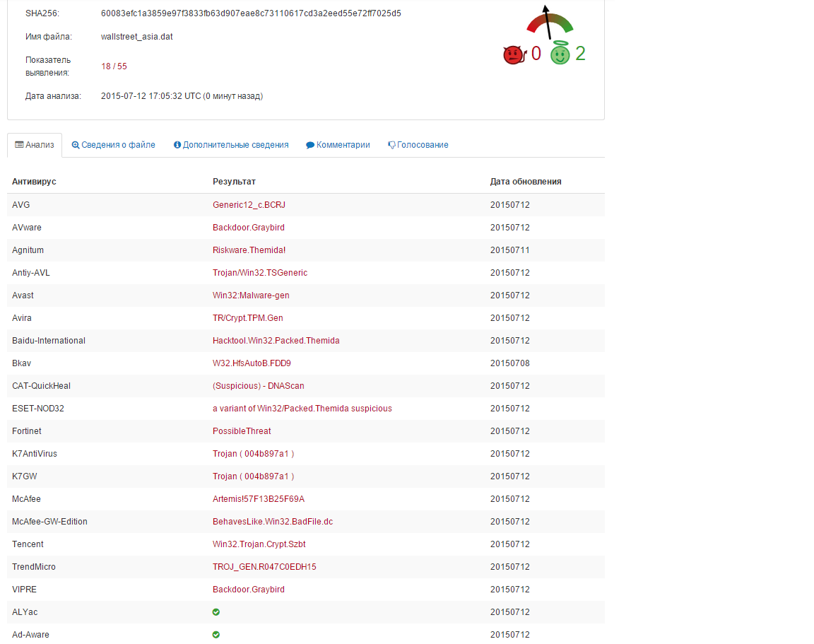This screenshot has width=814, height=644.
Task: Open the Дополнительные сведения tab
Action: [x=231, y=145]
